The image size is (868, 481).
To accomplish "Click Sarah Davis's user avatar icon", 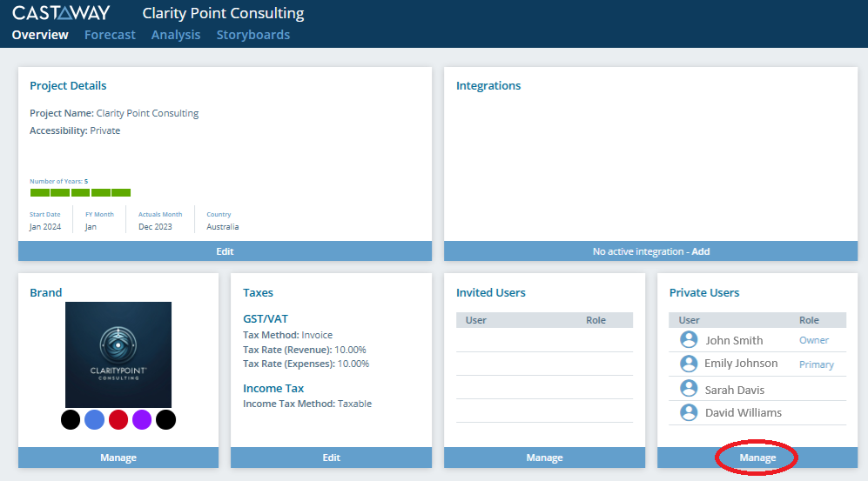I will coord(689,389).
